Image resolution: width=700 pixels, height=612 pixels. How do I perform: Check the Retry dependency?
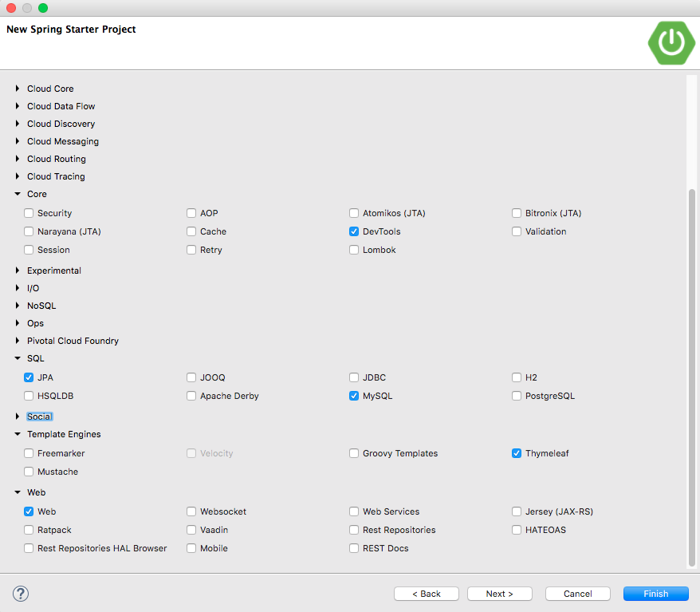click(x=191, y=250)
